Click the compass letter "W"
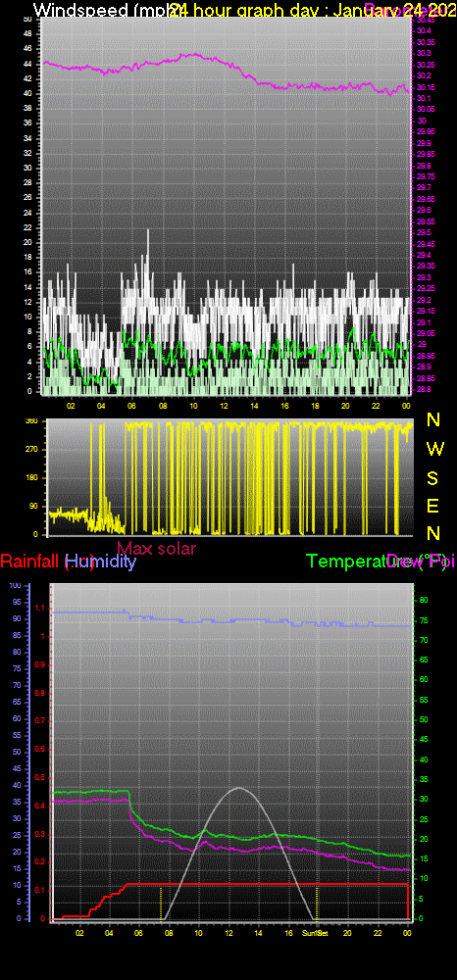The height and width of the screenshot is (980, 457). coord(435,448)
